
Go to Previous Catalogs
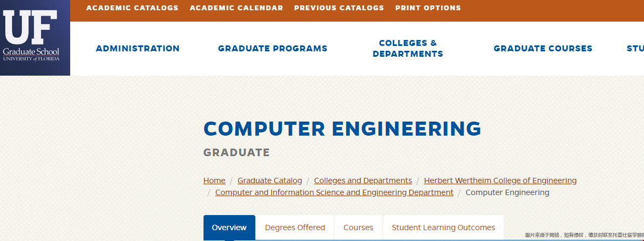point(339,8)
